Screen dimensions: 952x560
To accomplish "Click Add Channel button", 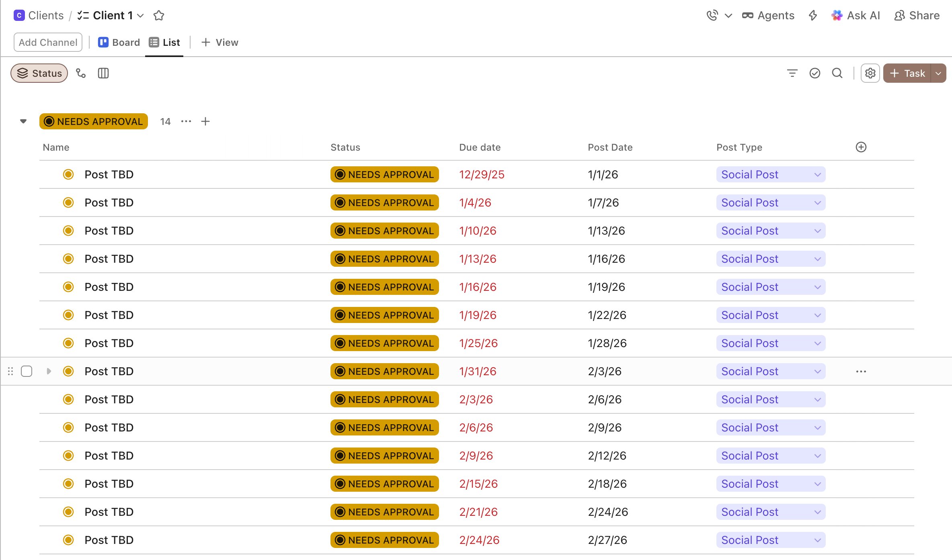I will click(x=48, y=42).
